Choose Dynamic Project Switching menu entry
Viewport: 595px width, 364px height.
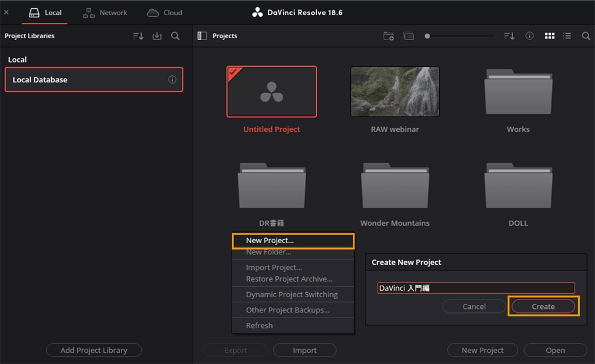293,294
